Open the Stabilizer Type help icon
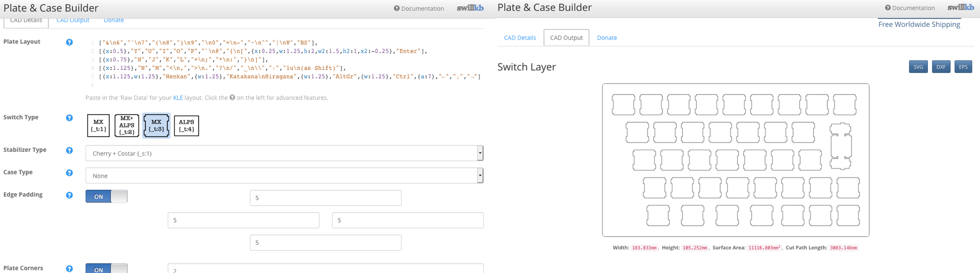Screen dimensions: 980x273 69,150
